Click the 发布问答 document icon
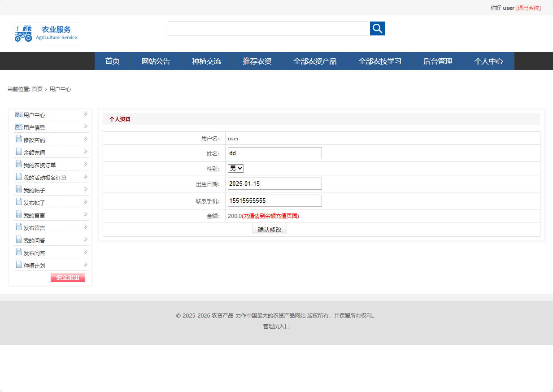The image size is (553, 392). pos(18,252)
